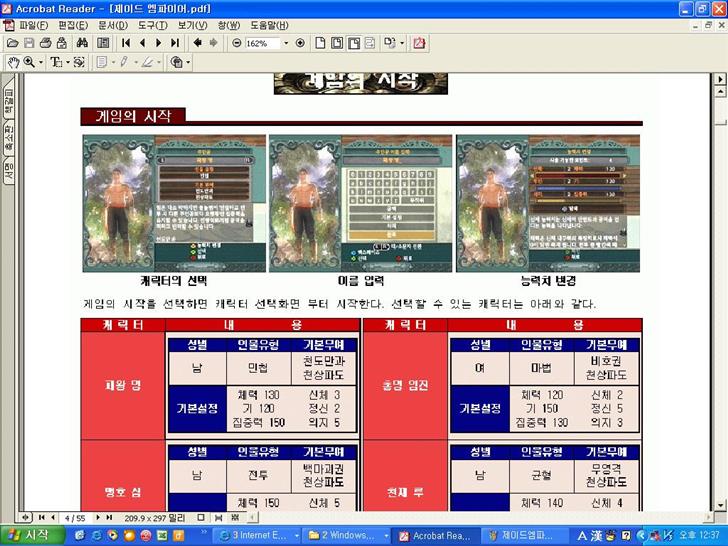This screenshot has width=728, height=546.
Task: Select the Hand tool
Action: coord(13,62)
